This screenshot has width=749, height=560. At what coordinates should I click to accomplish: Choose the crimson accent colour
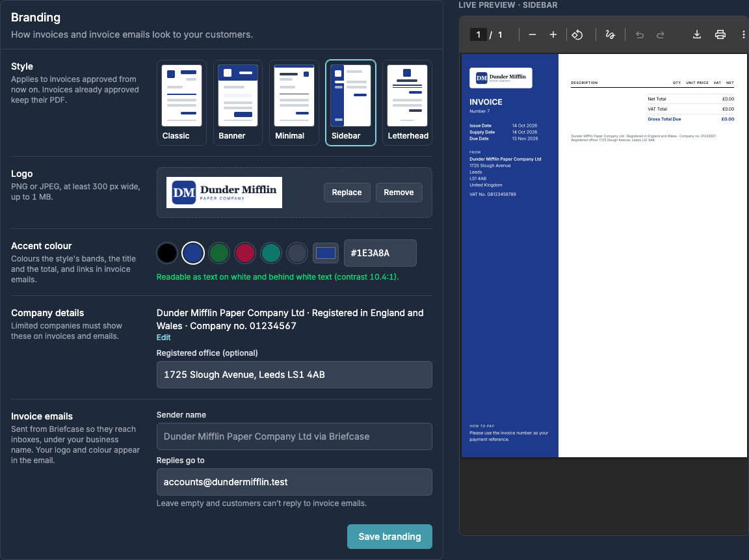tap(245, 253)
